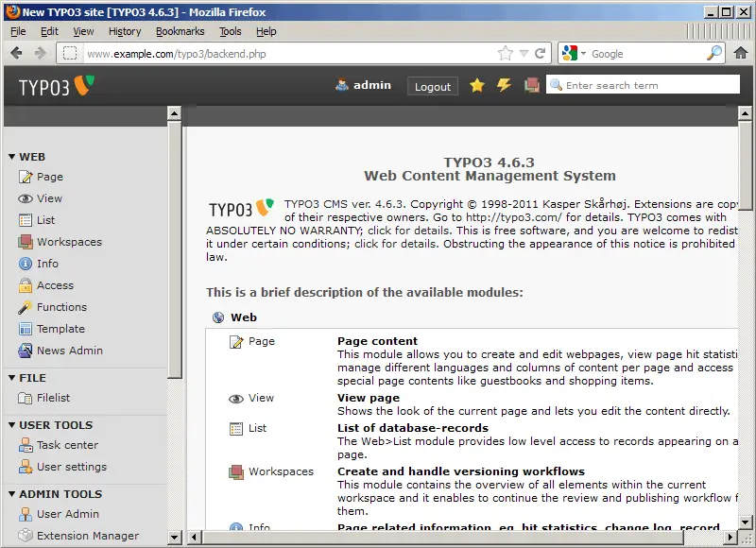Log out using the Logout button
The height and width of the screenshot is (548, 756).
(x=433, y=86)
